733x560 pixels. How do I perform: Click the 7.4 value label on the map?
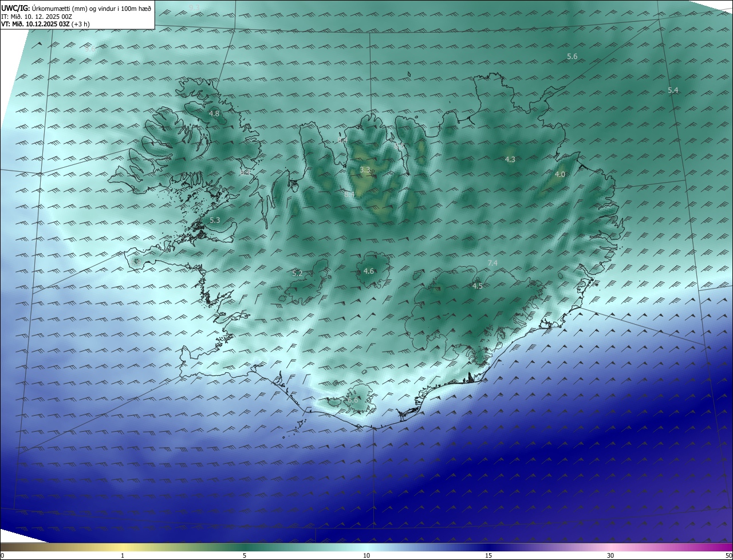pyautogui.click(x=492, y=263)
